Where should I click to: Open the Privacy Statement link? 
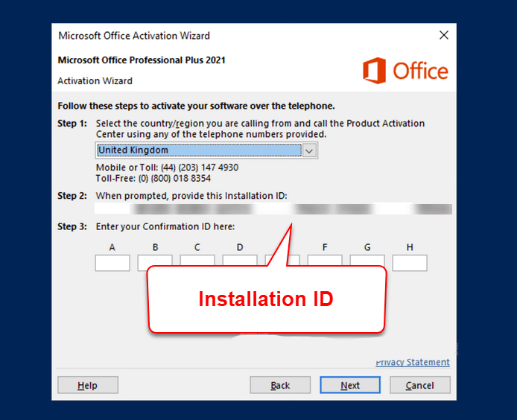pyautogui.click(x=413, y=362)
